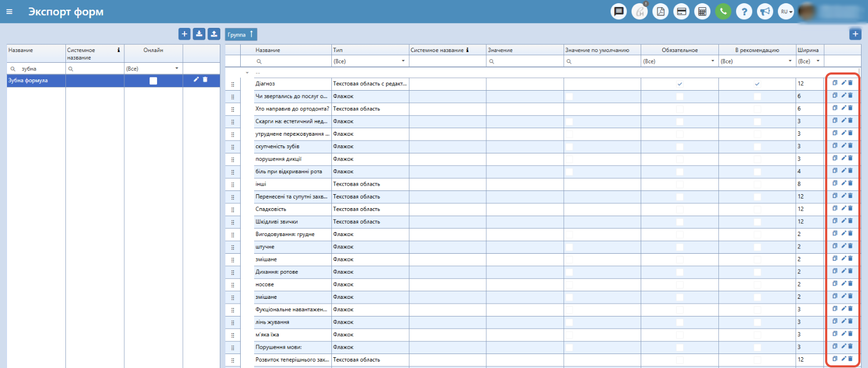The height and width of the screenshot is (368, 868).
Task: Click the form name search field containing зубна
Action: (36, 69)
